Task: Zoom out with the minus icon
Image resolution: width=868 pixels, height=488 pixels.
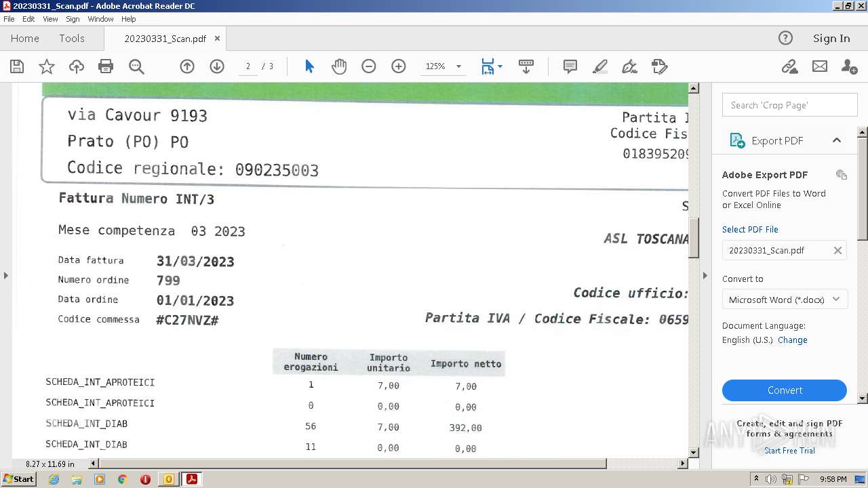Action: (369, 66)
